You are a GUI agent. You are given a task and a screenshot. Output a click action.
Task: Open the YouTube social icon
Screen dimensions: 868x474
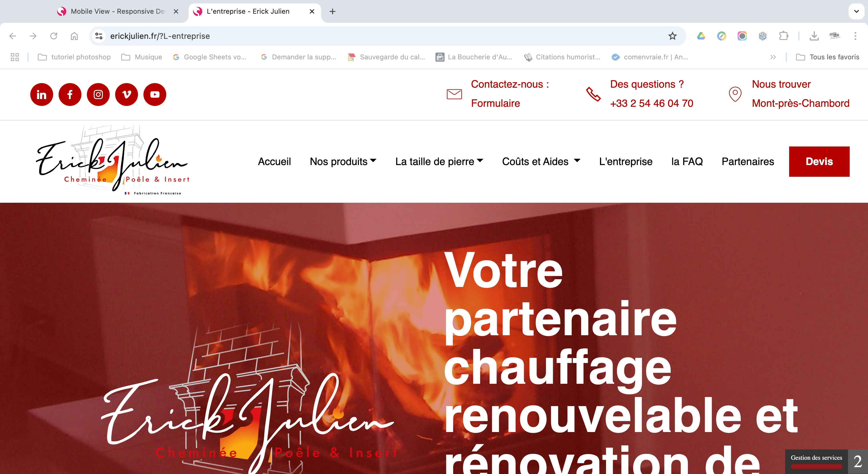point(155,95)
